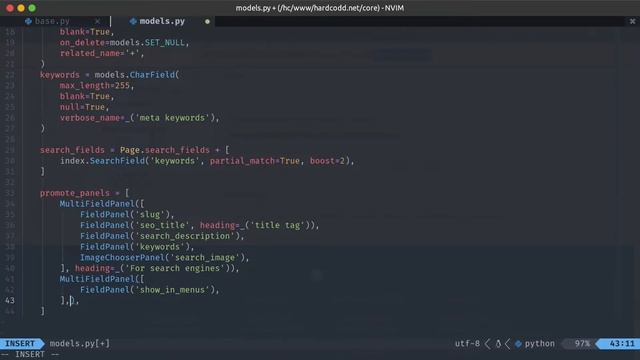Click the green maximize window button

[32, 8]
